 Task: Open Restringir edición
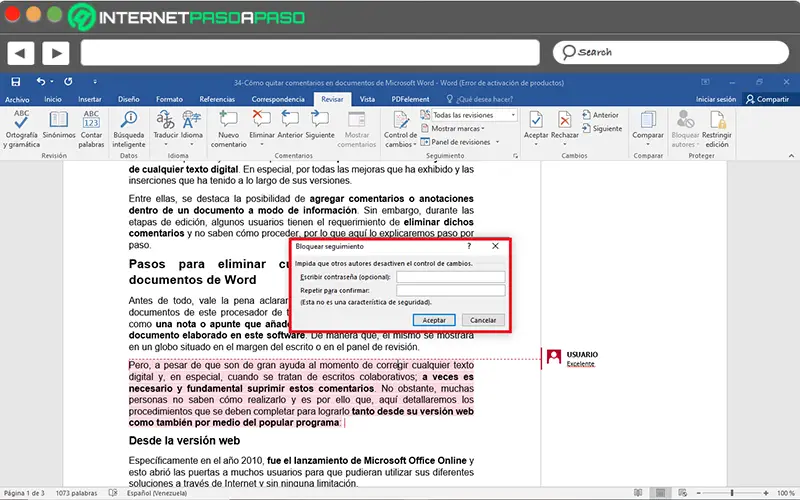tap(717, 129)
